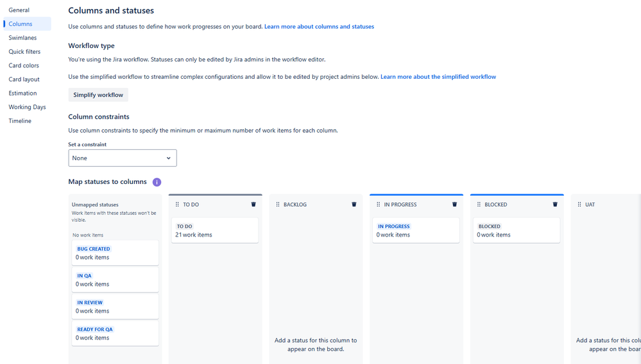Follow the Learn more about simplified workflow link
Image resolution: width=641 pixels, height=364 pixels.
[x=438, y=77]
